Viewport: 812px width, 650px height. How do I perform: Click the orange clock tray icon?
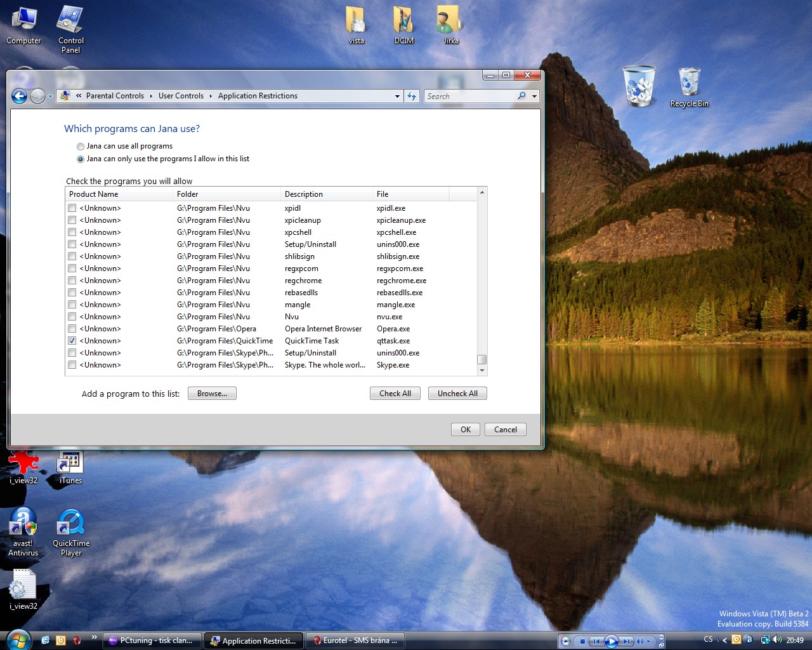(737, 640)
